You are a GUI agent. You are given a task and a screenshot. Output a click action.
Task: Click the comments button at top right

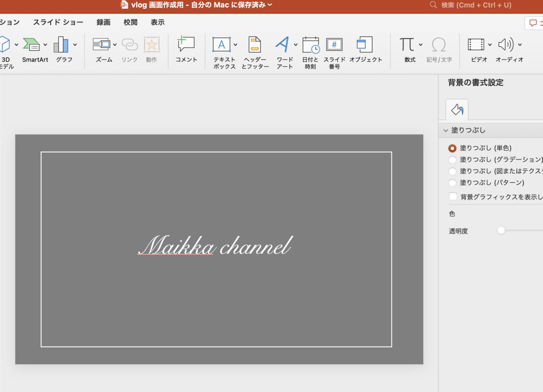tap(534, 23)
